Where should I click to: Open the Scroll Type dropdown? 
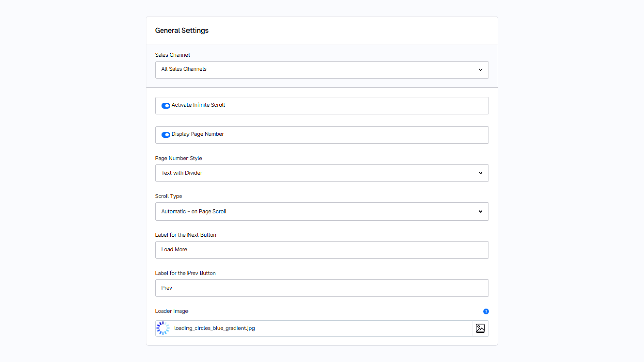tap(322, 212)
